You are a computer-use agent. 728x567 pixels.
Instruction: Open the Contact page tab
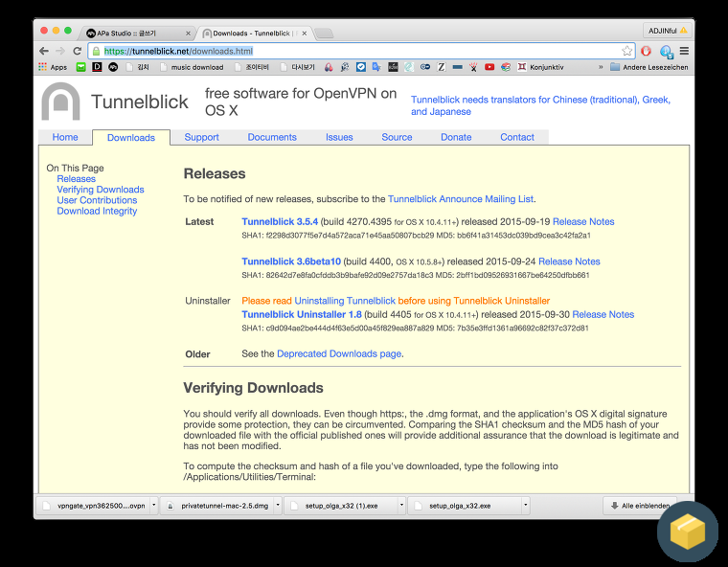coord(517,137)
